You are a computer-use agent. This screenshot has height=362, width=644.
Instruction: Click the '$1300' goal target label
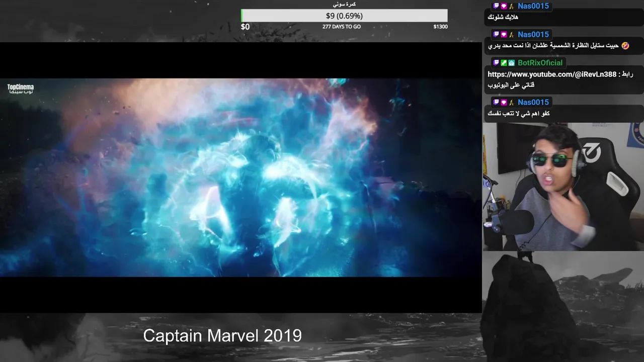(x=440, y=27)
